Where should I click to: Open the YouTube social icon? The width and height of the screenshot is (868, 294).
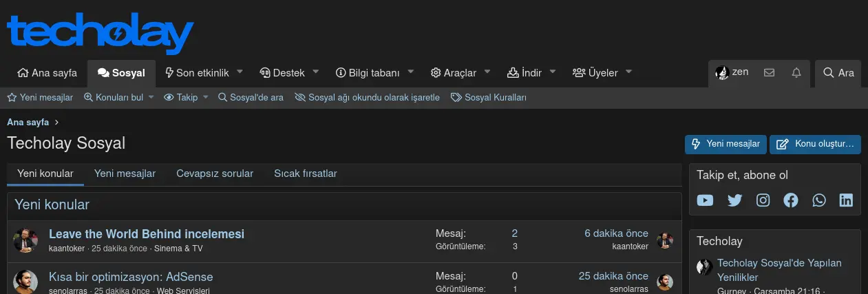705,200
